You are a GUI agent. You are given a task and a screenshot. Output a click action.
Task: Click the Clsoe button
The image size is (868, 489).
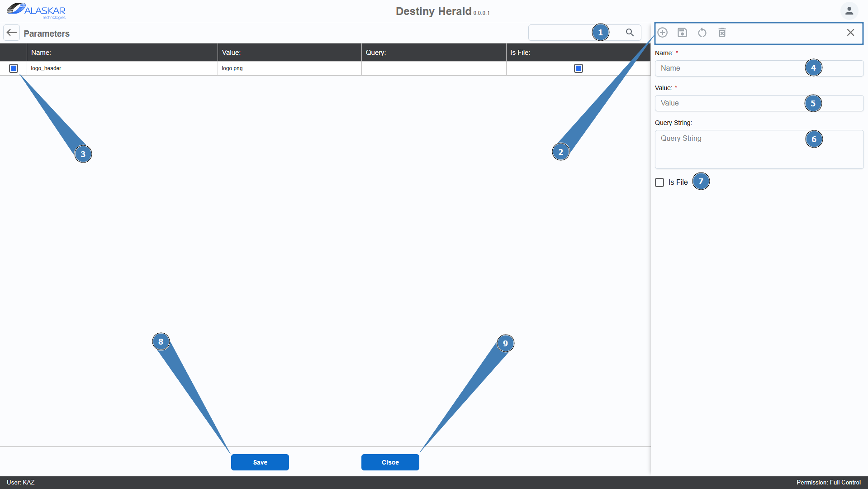[x=390, y=462]
